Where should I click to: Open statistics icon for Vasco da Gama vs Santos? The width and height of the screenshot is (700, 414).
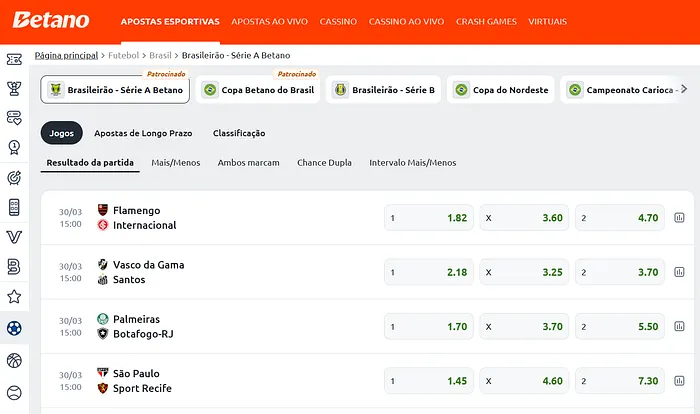(679, 272)
